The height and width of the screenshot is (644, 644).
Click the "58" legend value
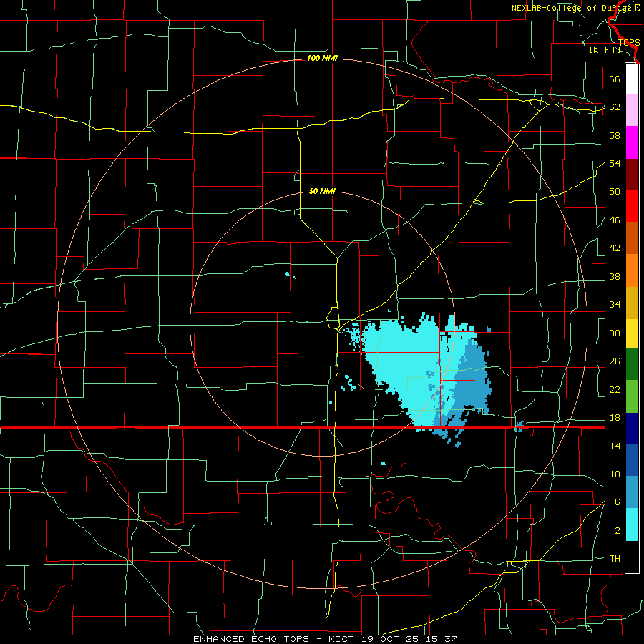(x=615, y=135)
